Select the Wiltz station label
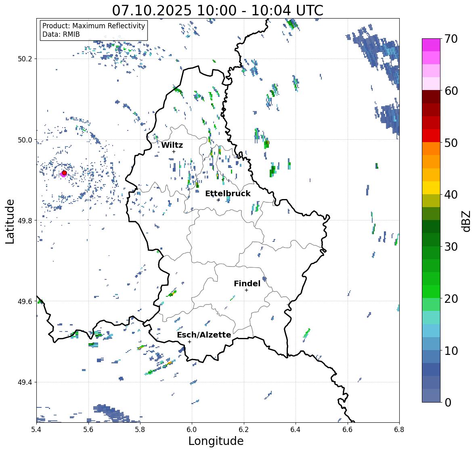 pyautogui.click(x=172, y=145)
